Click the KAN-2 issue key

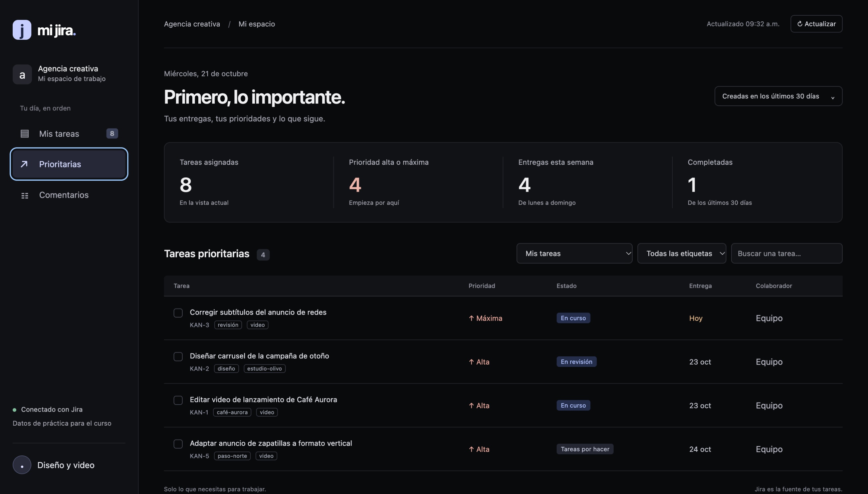pos(199,369)
